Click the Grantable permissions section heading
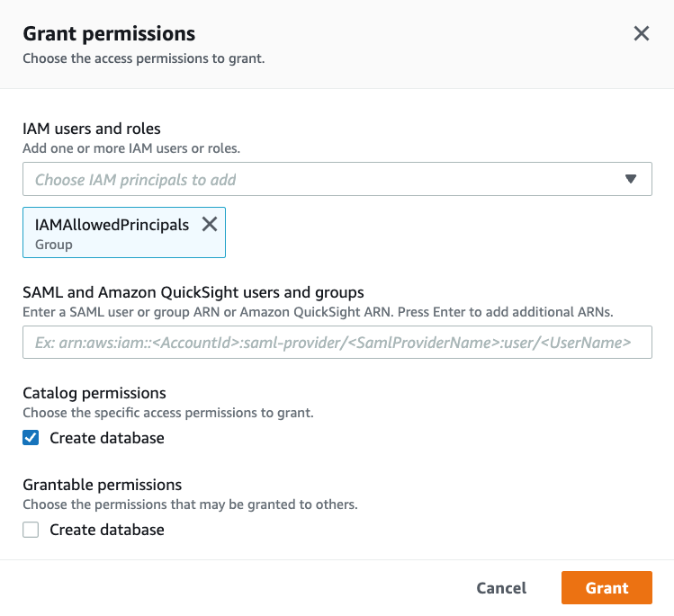 [102, 485]
